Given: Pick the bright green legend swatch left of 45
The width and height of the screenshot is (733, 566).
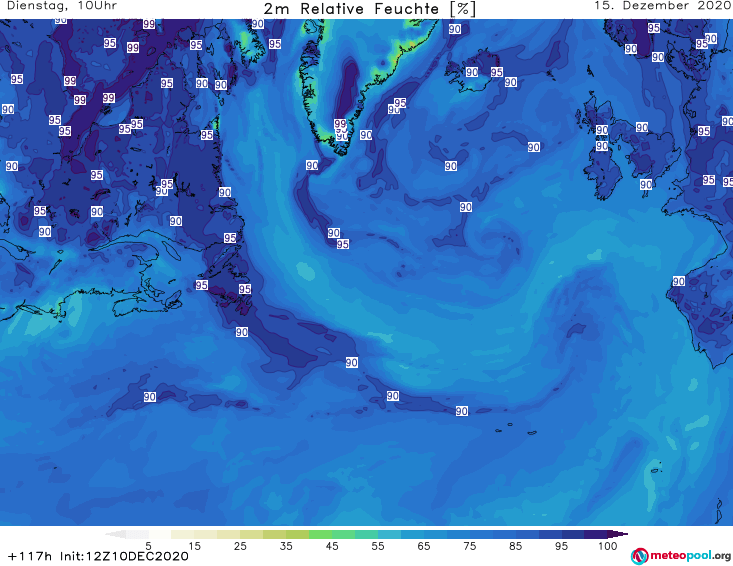Looking at the screenshot, I should click(x=320, y=534).
